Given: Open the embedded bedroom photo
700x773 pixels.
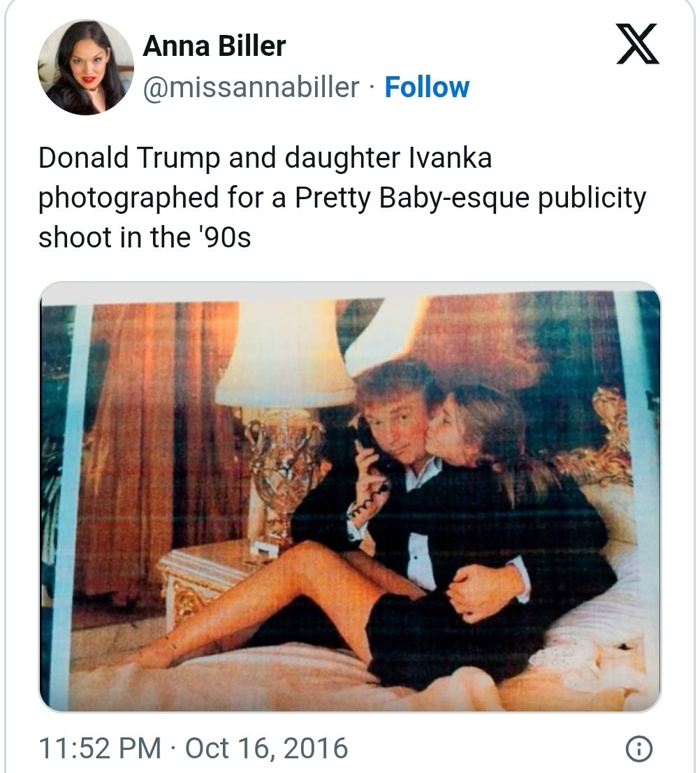Looking at the screenshot, I should pos(350,496).
